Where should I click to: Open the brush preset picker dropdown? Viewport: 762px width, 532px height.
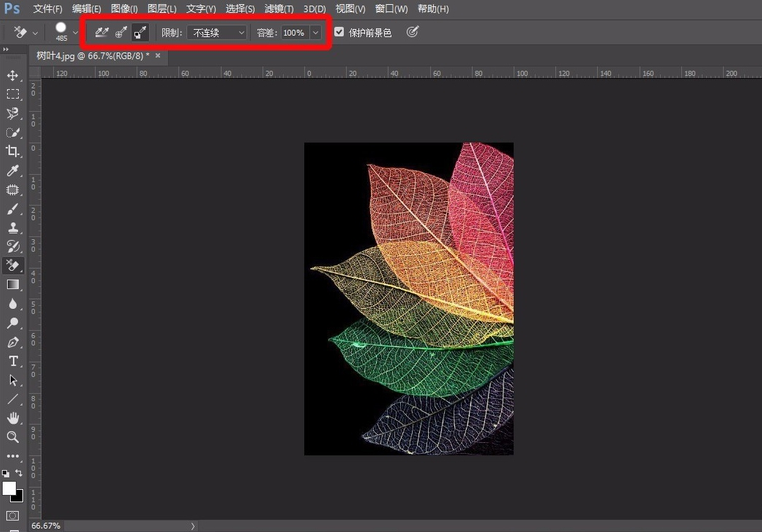75,32
